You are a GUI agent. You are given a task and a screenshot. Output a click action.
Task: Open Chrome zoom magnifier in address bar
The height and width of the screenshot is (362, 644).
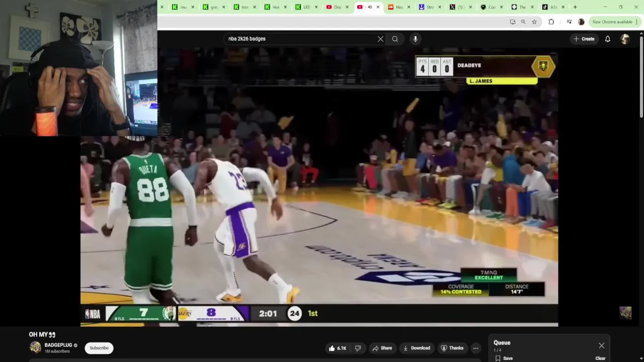coord(523,22)
